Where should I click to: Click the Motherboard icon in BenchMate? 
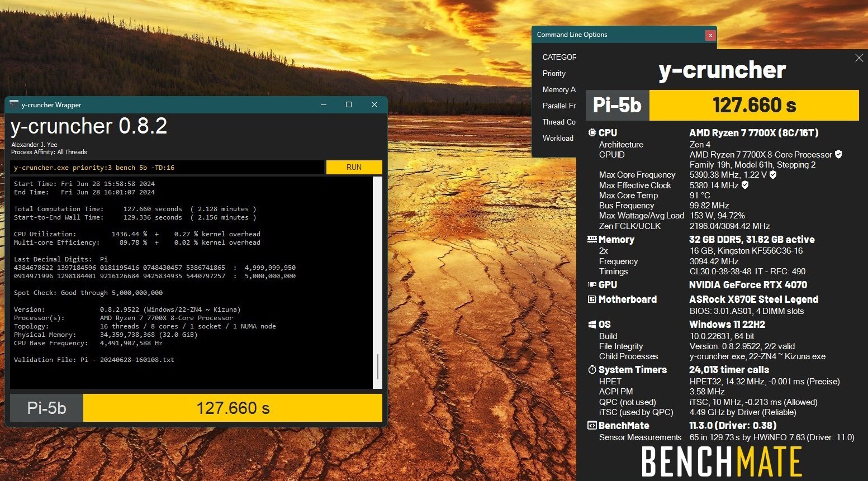592,299
